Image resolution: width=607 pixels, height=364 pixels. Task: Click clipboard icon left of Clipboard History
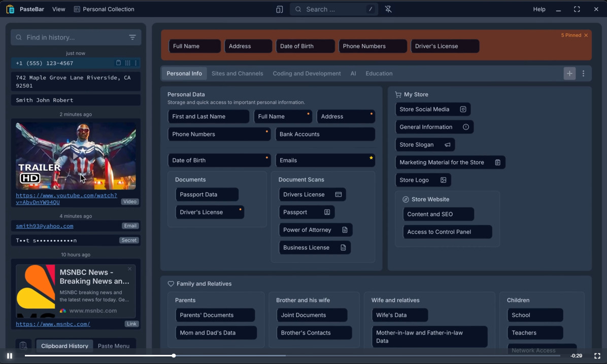(23, 345)
